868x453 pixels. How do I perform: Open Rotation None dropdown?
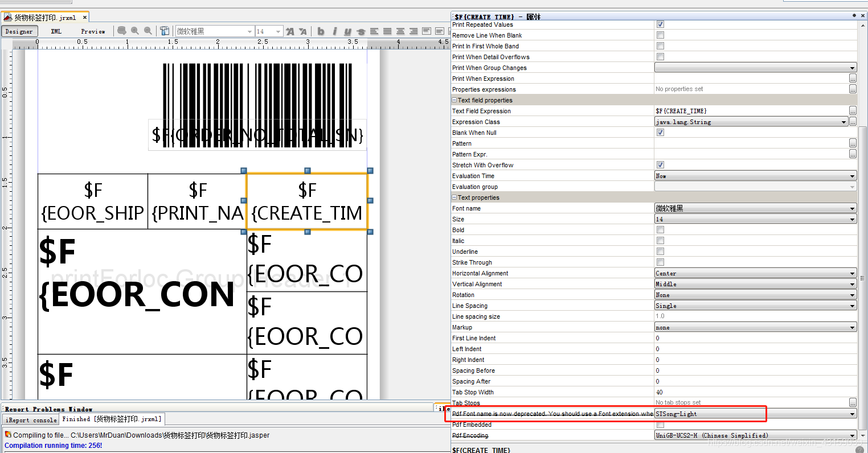pyautogui.click(x=755, y=295)
